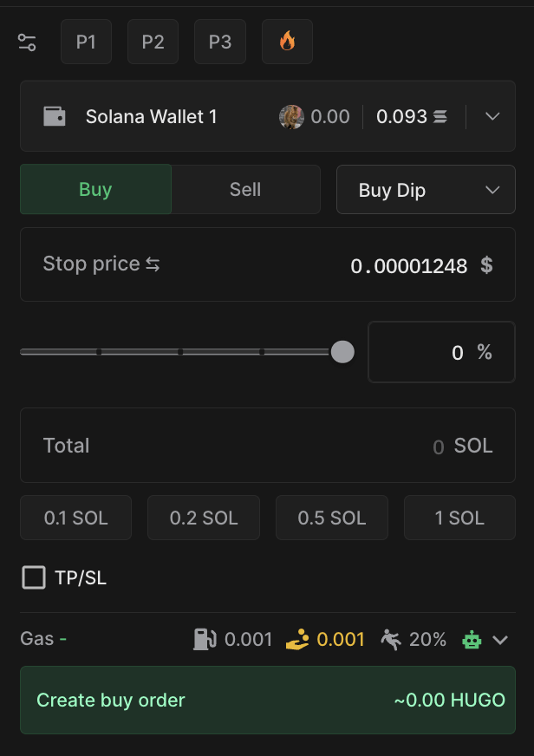Viewport: 534px width, 756px height.
Task: Select the P1 preset tab
Action: click(x=86, y=42)
